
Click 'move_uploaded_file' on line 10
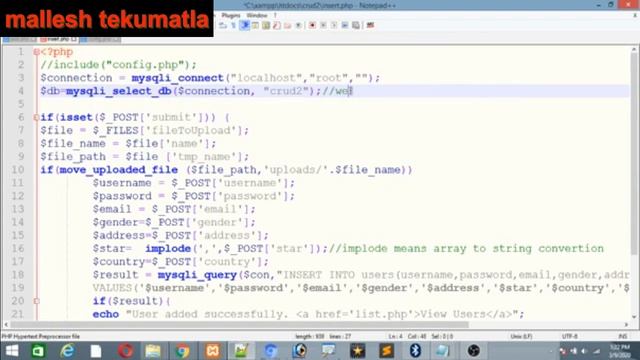click(119, 170)
